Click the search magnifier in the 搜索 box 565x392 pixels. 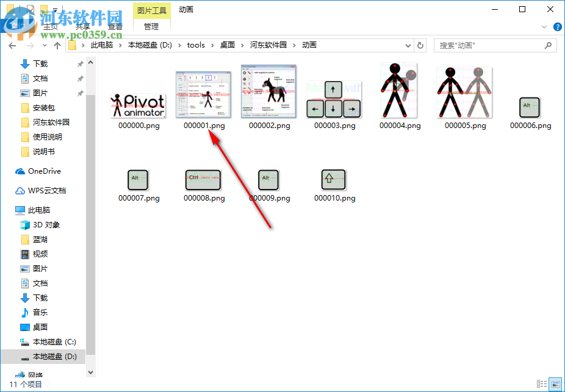tap(547, 45)
